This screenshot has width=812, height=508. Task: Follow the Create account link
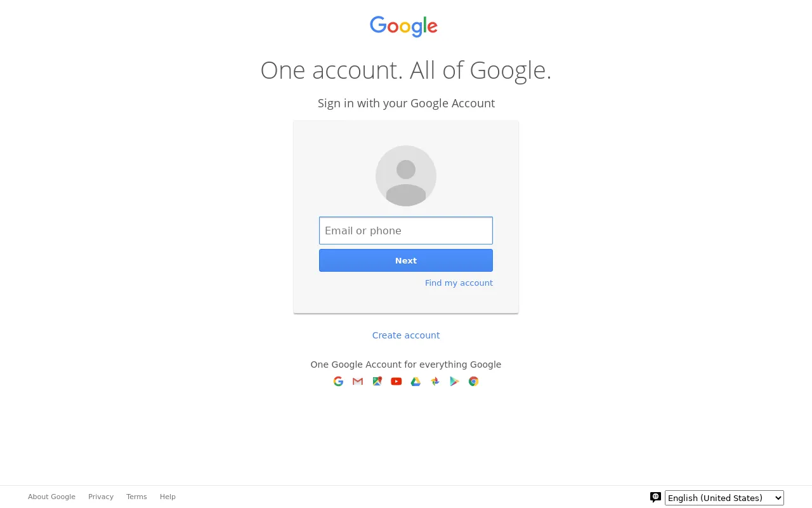[x=406, y=335]
